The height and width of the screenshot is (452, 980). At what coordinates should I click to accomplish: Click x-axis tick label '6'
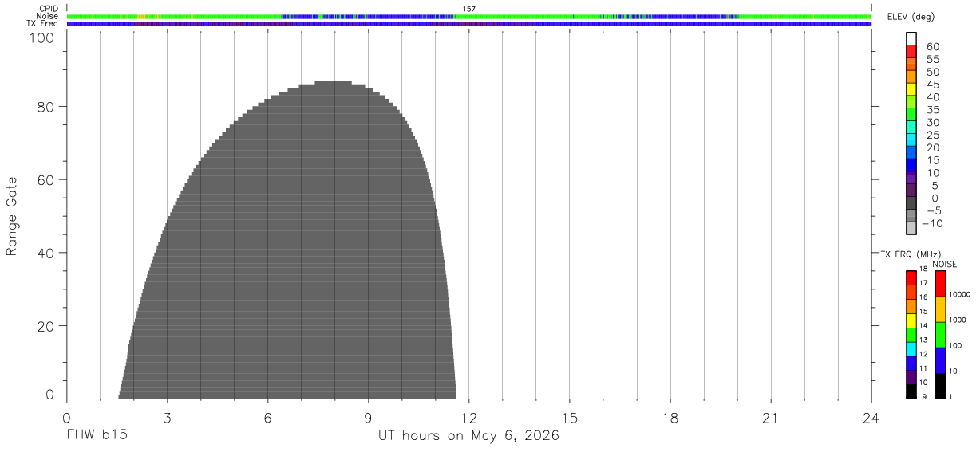pyautogui.click(x=267, y=418)
